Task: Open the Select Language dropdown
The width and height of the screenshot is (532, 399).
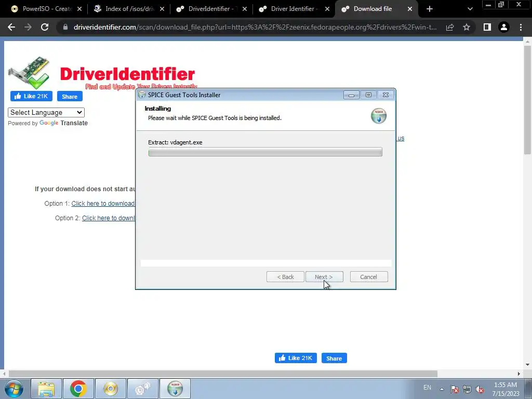Action: click(x=46, y=112)
